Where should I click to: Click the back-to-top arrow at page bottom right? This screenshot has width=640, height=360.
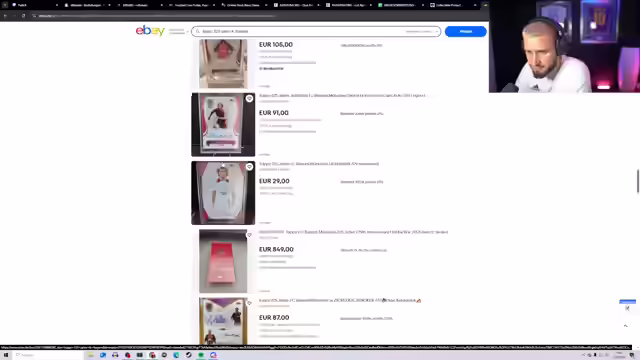(x=625, y=326)
